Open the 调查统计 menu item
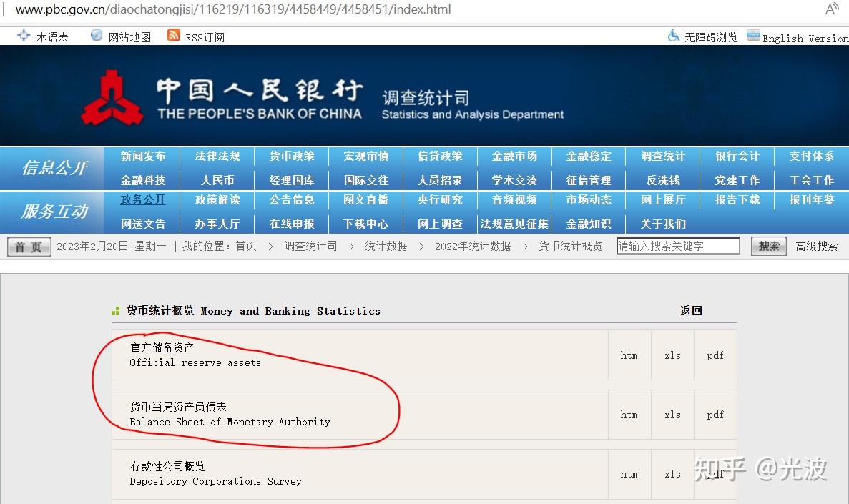Image resolution: width=849 pixels, height=504 pixels. click(x=662, y=156)
